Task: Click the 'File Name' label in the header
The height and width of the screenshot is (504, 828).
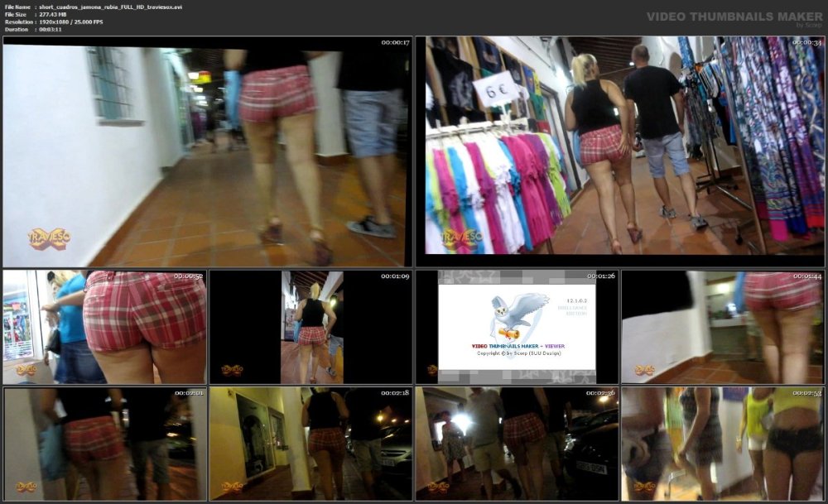Action: pyautogui.click(x=17, y=7)
